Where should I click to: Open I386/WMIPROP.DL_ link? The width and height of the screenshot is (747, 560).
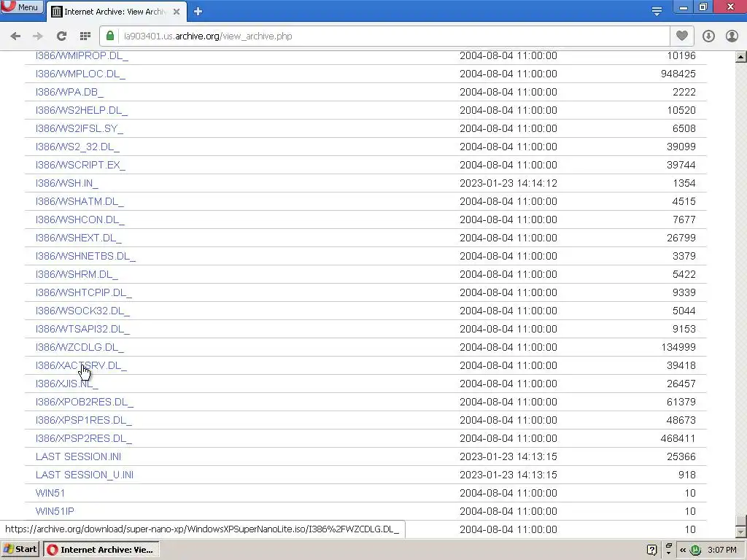click(x=82, y=55)
